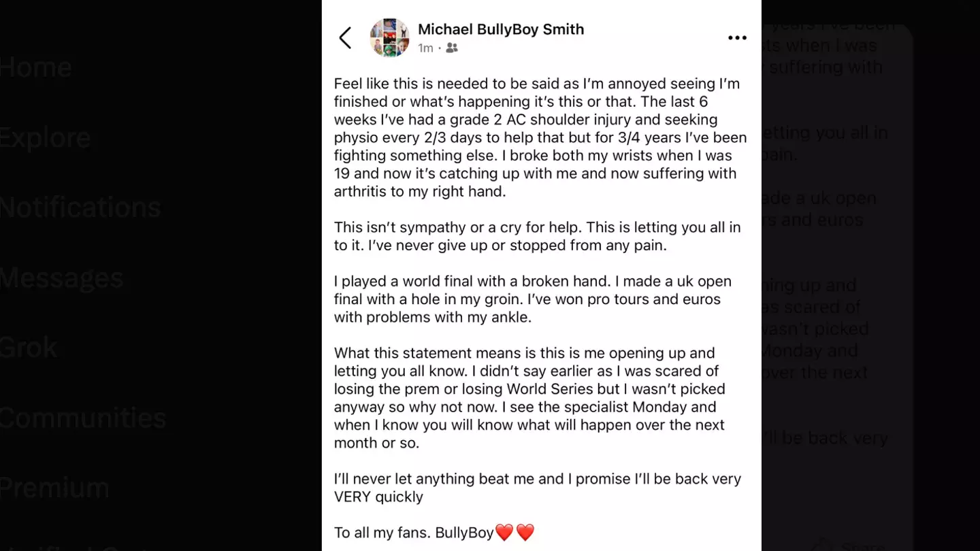Open the Michael BullyBoy Smith profile name
The width and height of the screenshot is (980, 551).
tap(500, 29)
